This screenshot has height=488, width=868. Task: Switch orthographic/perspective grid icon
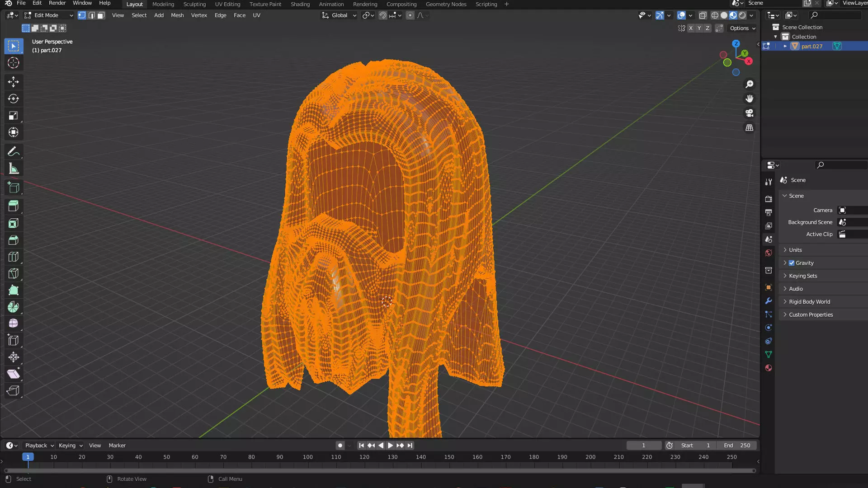point(749,128)
